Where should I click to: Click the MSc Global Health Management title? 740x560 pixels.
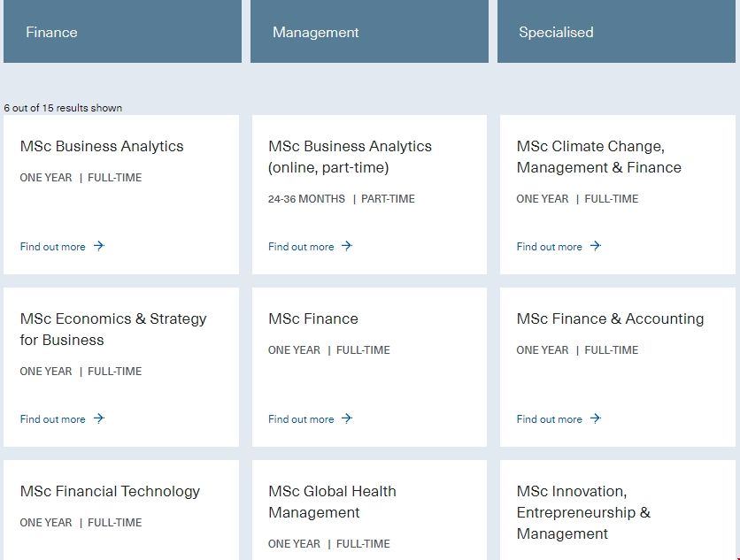(x=332, y=502)
